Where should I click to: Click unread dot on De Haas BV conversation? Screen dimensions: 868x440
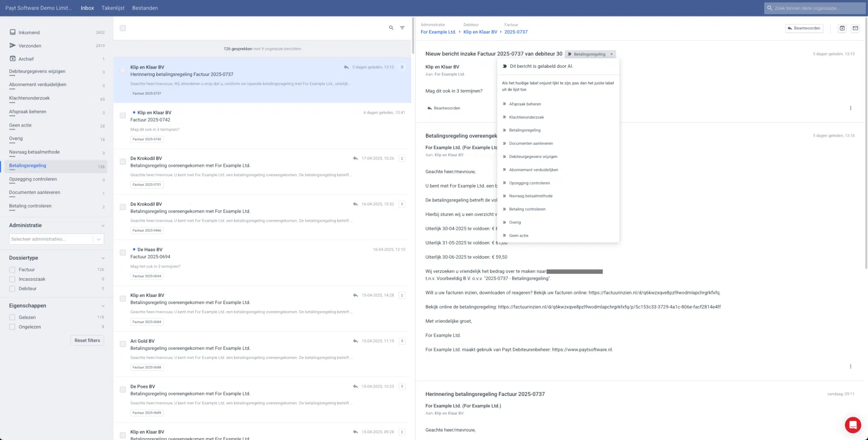pos(134,249)
